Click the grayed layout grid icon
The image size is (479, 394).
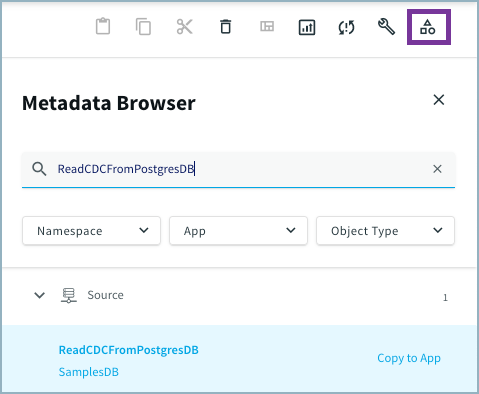click(267, 26)
